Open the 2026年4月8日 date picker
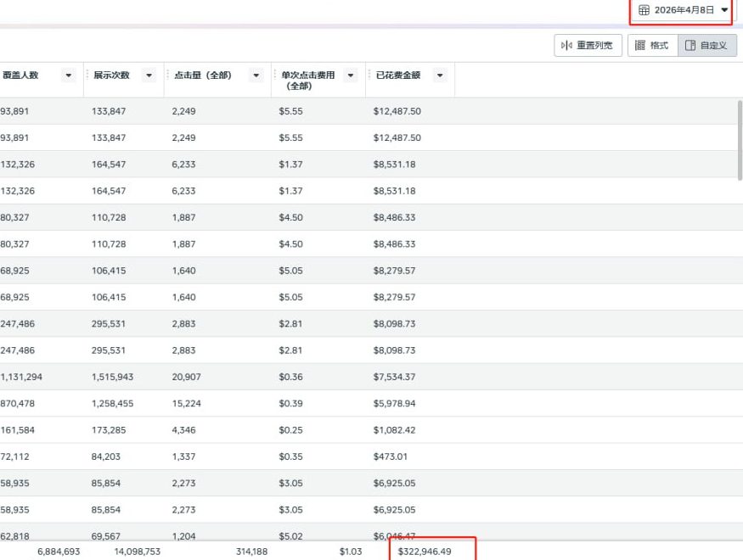 pos(684,10)
